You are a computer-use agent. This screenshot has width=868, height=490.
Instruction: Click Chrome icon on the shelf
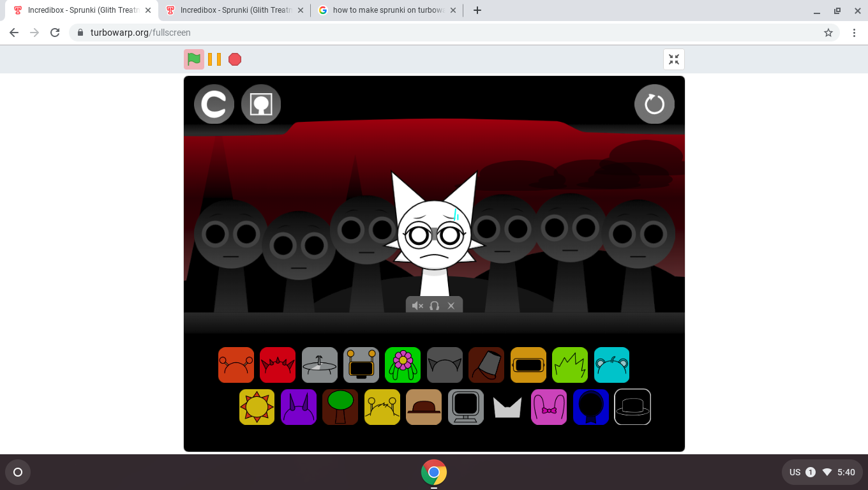(x=434, y=472)
